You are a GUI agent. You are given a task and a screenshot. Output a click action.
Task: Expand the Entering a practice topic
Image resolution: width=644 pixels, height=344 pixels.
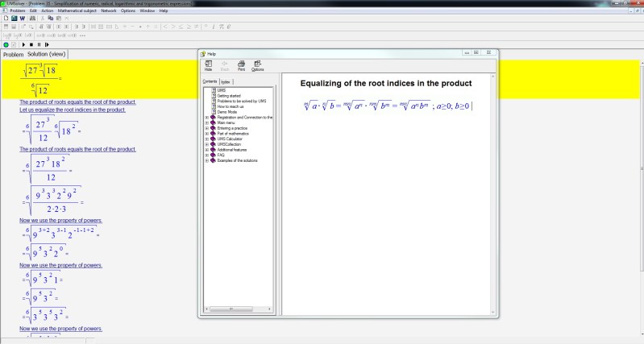(207, 128)
